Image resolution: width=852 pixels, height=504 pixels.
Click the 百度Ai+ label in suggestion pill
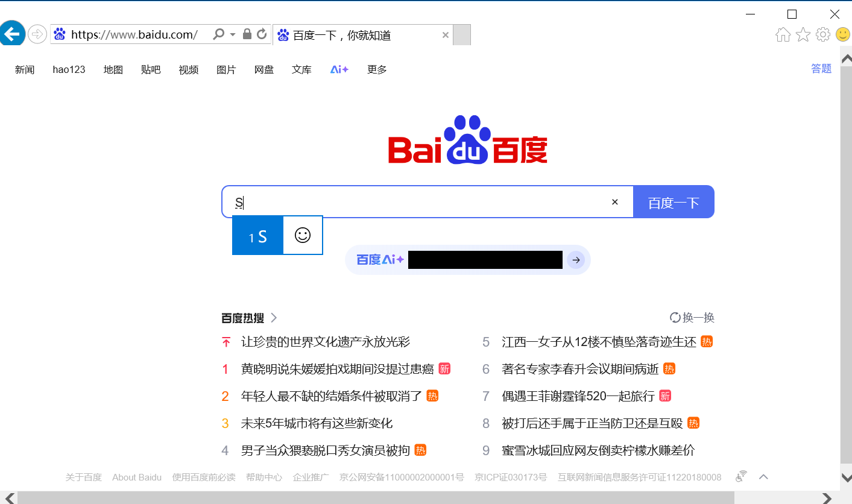pos(380,260)
